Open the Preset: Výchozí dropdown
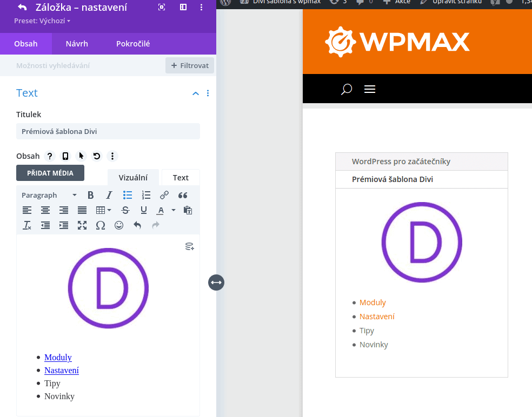The width and height of the screenshot is (532, 417). [x=42, y=21]
